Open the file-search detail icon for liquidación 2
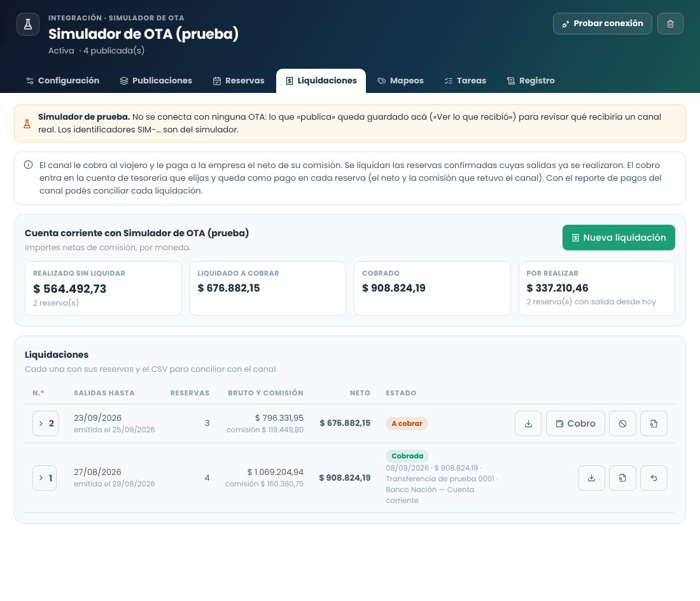700x601 pixels. point(654,423)
